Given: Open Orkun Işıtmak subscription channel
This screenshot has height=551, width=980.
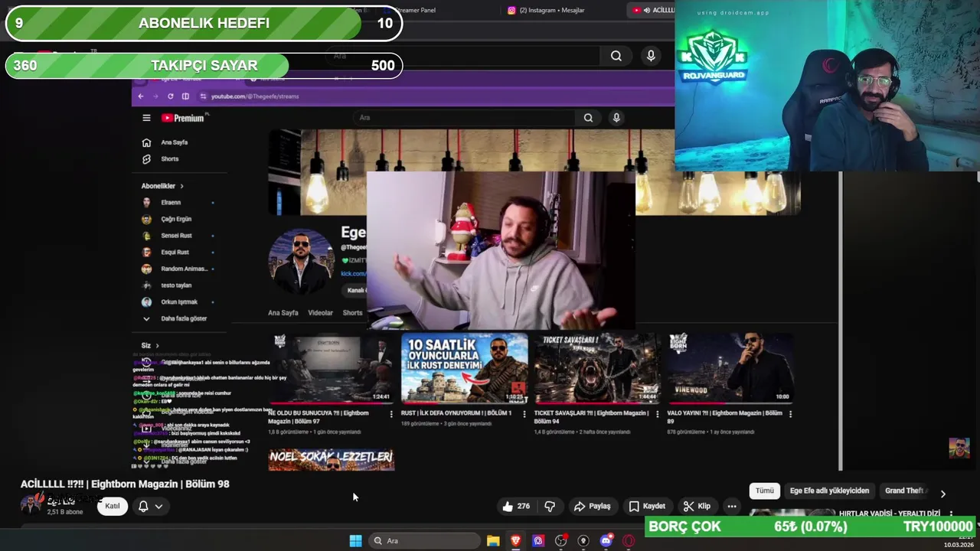Looking at the screenshot, I should (179, 302).
